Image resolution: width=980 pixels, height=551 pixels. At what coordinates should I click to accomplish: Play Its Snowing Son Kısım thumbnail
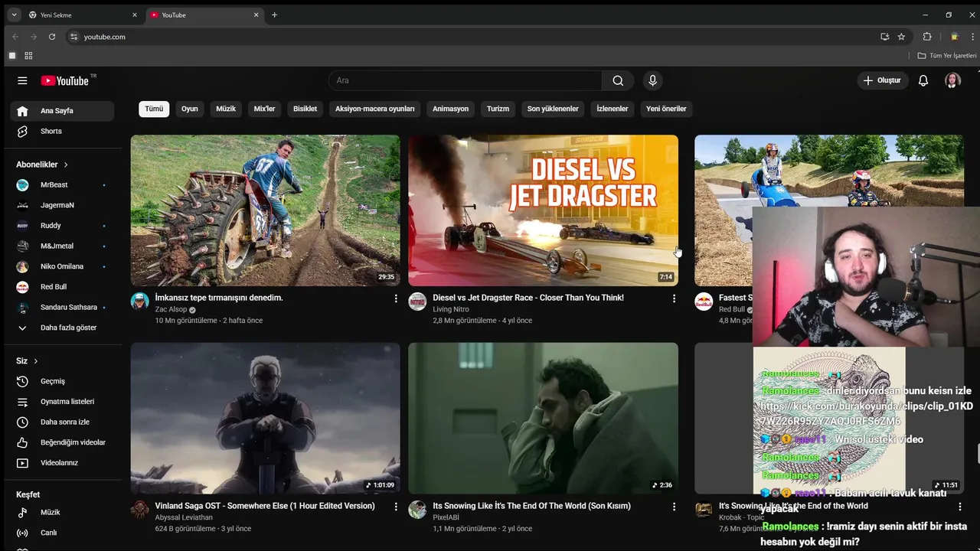[543, 418]
